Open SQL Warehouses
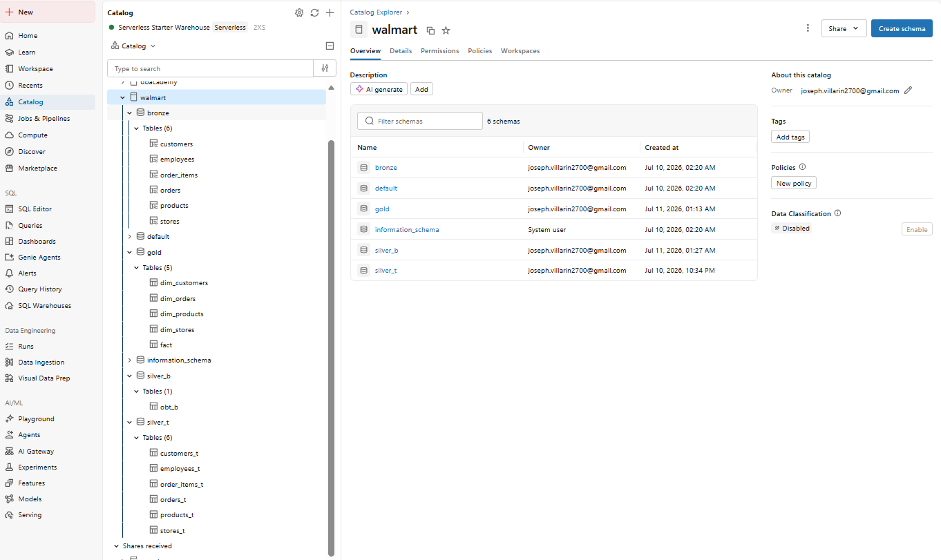This screenshot has height=560, width=941. [44, 306]
